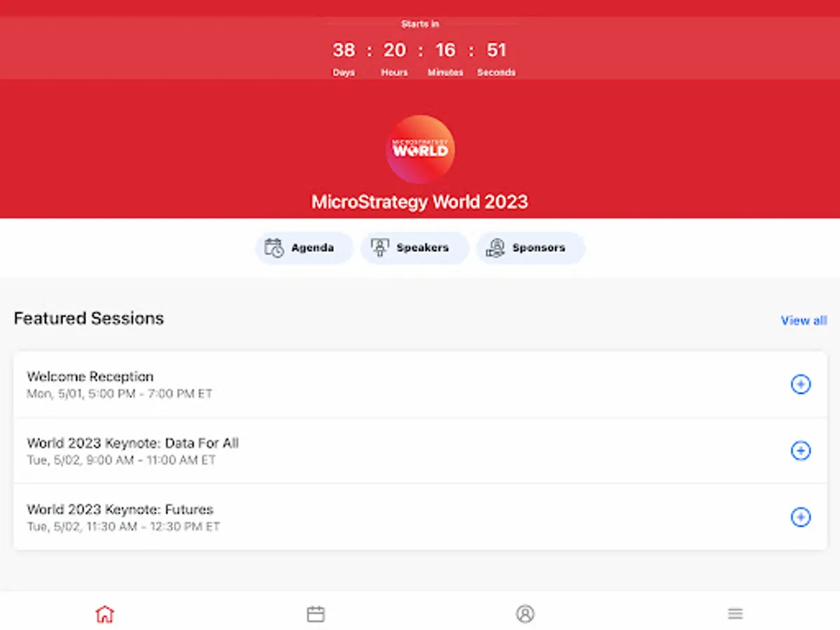This screenshot has width=840, height=630.
Task: Click the Starts in label
Action: (420, 24)
